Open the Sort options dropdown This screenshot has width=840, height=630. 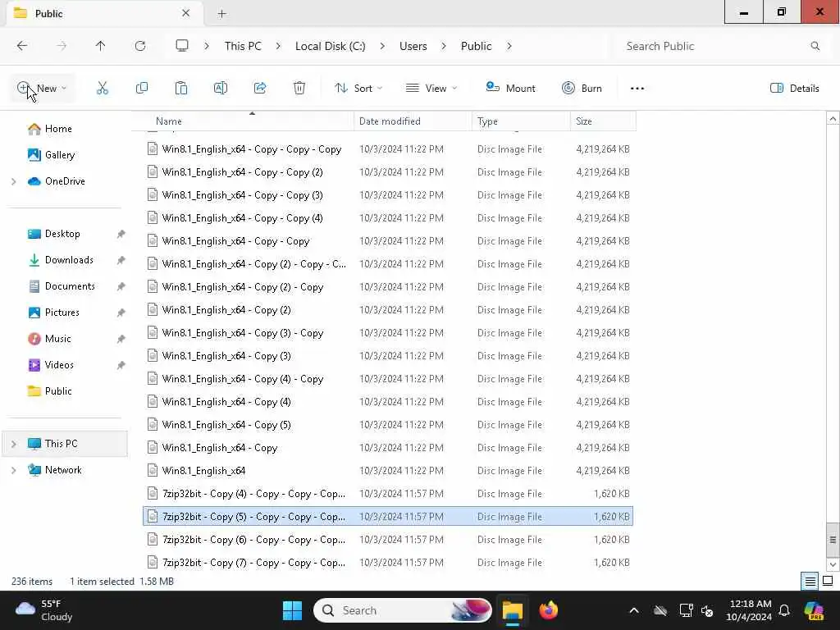coord(358,89)
